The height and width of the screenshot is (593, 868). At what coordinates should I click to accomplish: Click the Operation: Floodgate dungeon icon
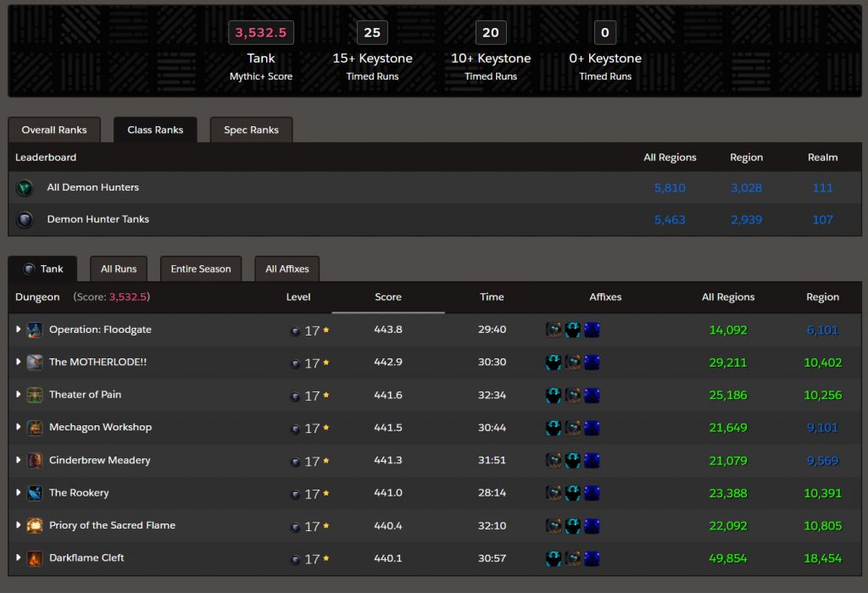coord(35,330)
